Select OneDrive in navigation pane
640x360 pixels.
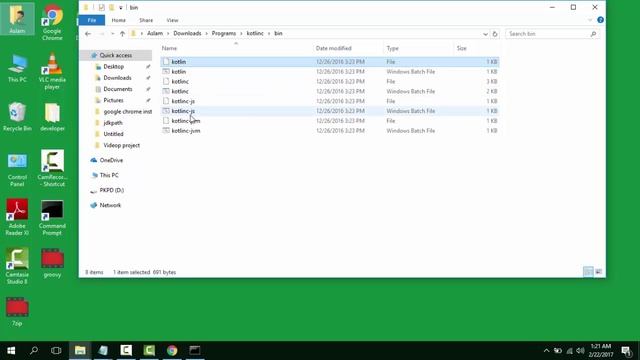click(111, 160)
